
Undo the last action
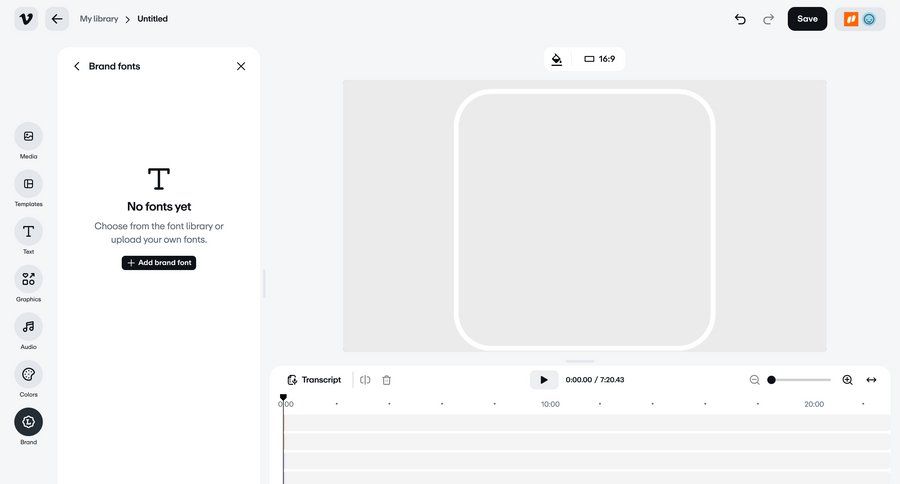pos(740,19)
